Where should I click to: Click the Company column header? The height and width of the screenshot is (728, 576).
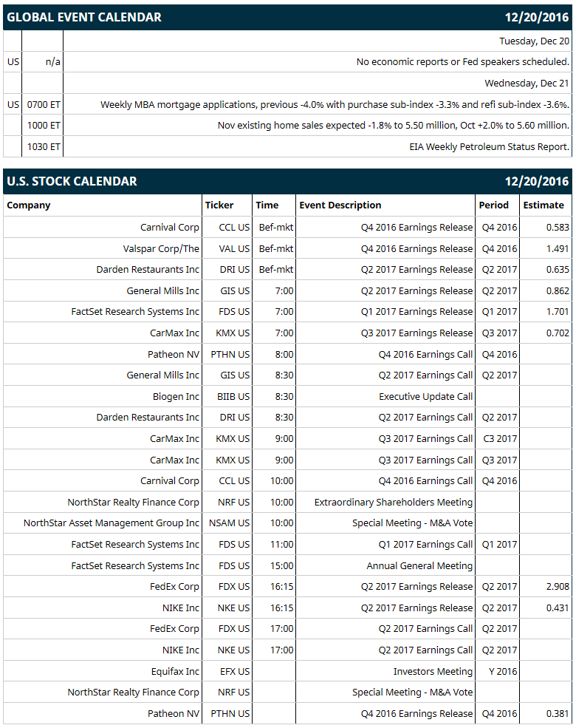(29, 205)
